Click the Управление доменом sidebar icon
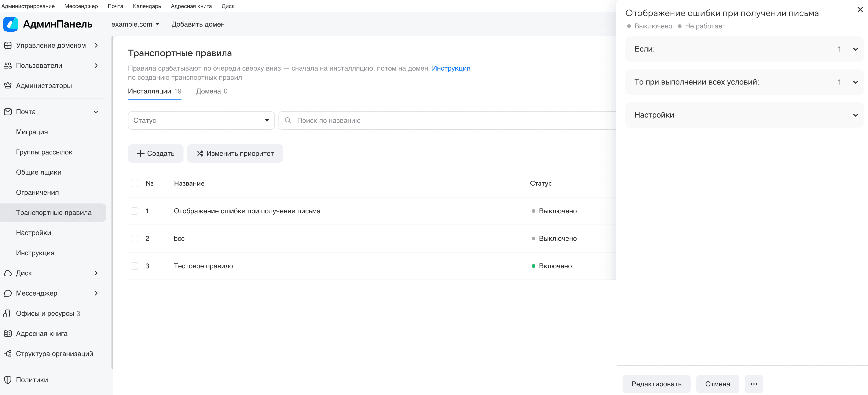 (8, 45)
